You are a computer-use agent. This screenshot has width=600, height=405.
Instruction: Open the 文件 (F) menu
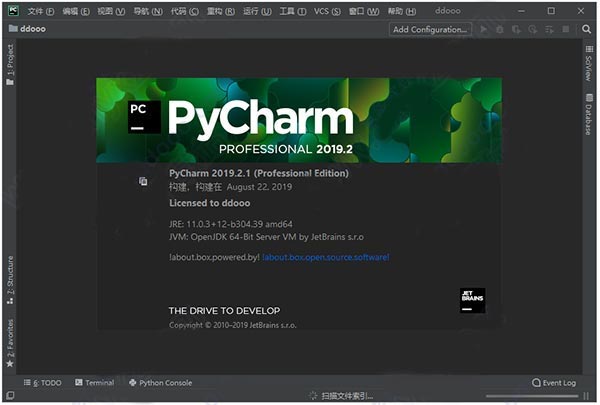[x=41, y=11]
